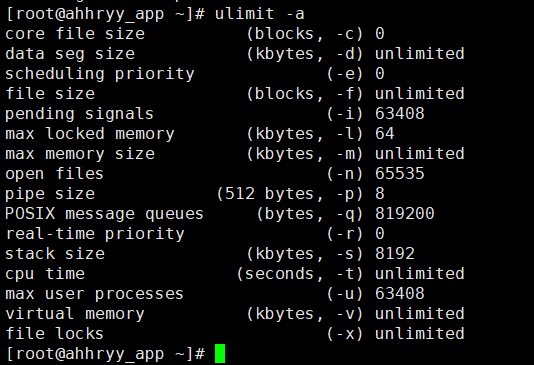Screen dimensions: 534x365
Task: Click the 'open files' label
Action: [x=54, y=174]
